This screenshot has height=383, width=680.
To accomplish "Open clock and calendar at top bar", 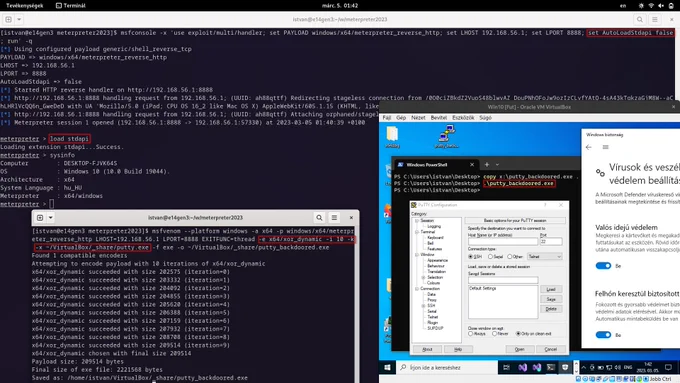I will [x=340, y=6].
